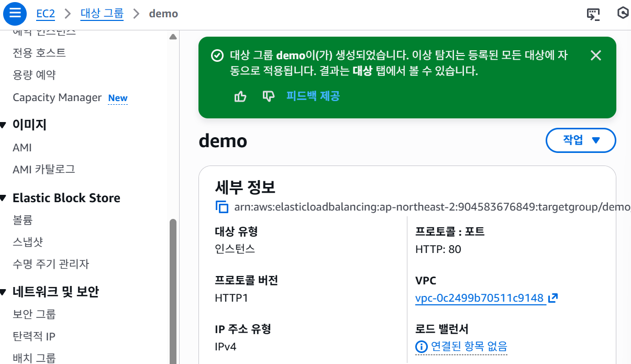The height and width of the screenshot is (364, 631).
Task: Open the 작업 actions dropdown
Action: point(581,140)
